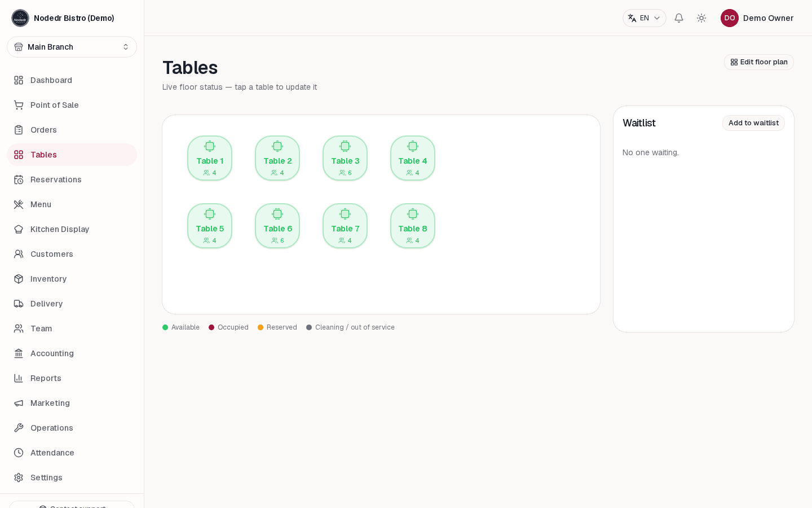Click the Marketing megaphone icon
The height and width of the screenshot is (508, 812).
[19, 403]
